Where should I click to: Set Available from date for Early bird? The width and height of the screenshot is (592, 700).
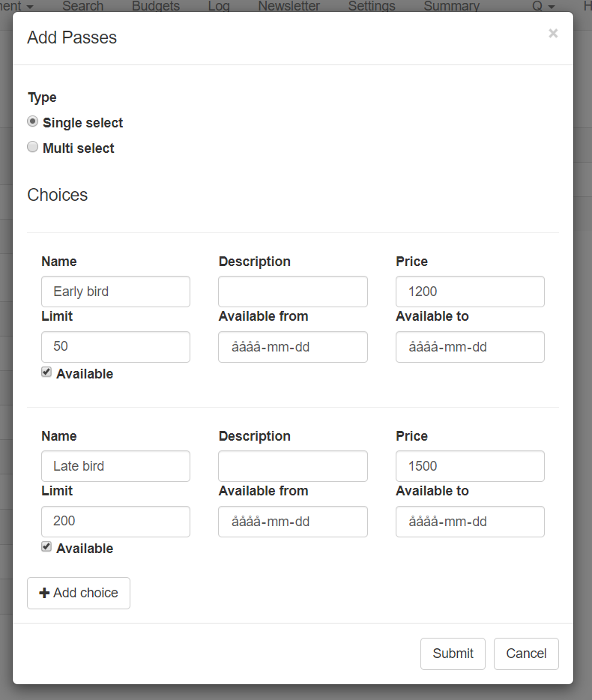click(x=293, y=347)
